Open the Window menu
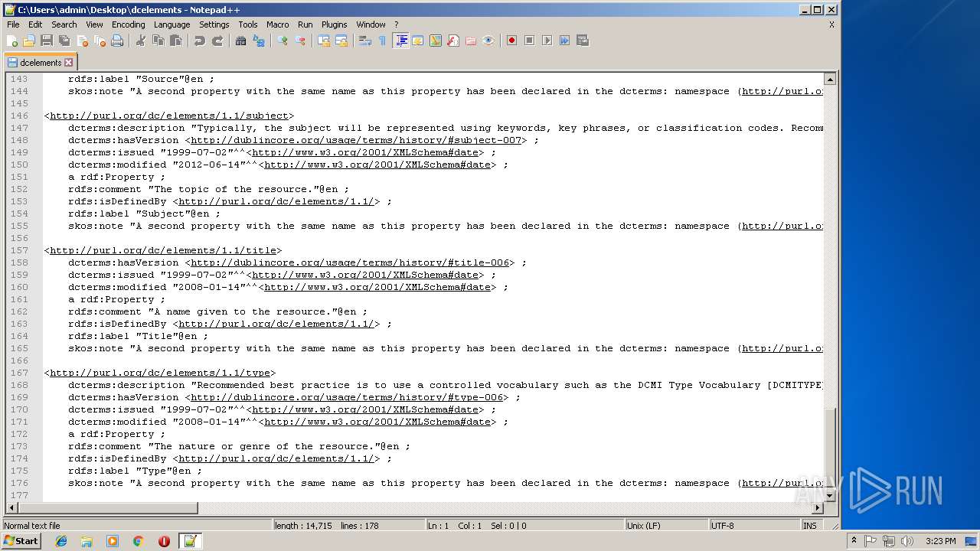Viewport: 980px width, 551px height. [371, 24]
